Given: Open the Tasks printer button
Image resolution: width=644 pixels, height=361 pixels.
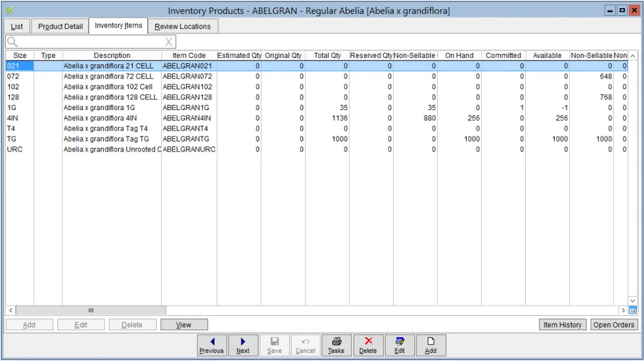Looking at the screenshot, I should [x=336, y=345].
